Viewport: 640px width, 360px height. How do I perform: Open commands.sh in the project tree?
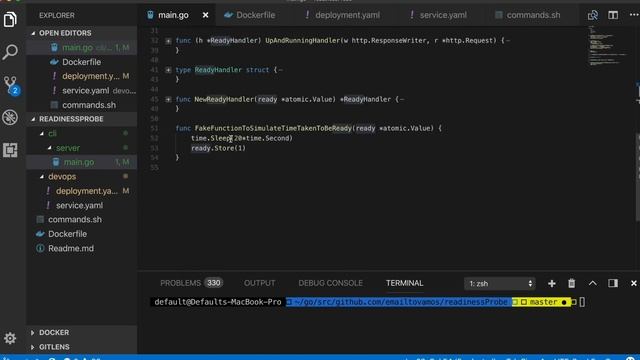point(82,220)
